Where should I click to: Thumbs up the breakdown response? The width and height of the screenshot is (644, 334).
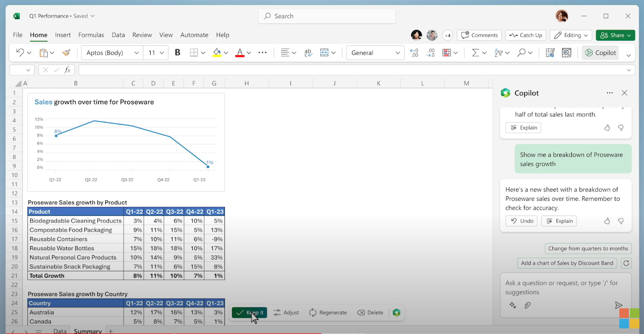point(607,221)
